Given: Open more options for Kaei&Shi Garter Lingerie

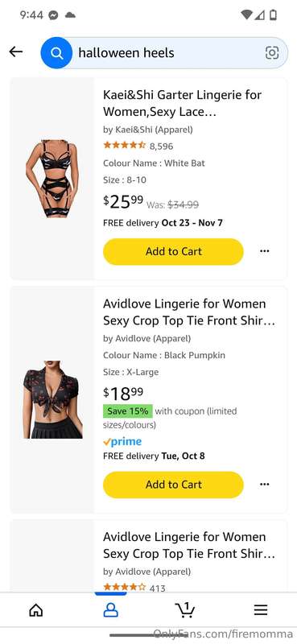Looking at the screenshot, I should (x=265, y=251).
